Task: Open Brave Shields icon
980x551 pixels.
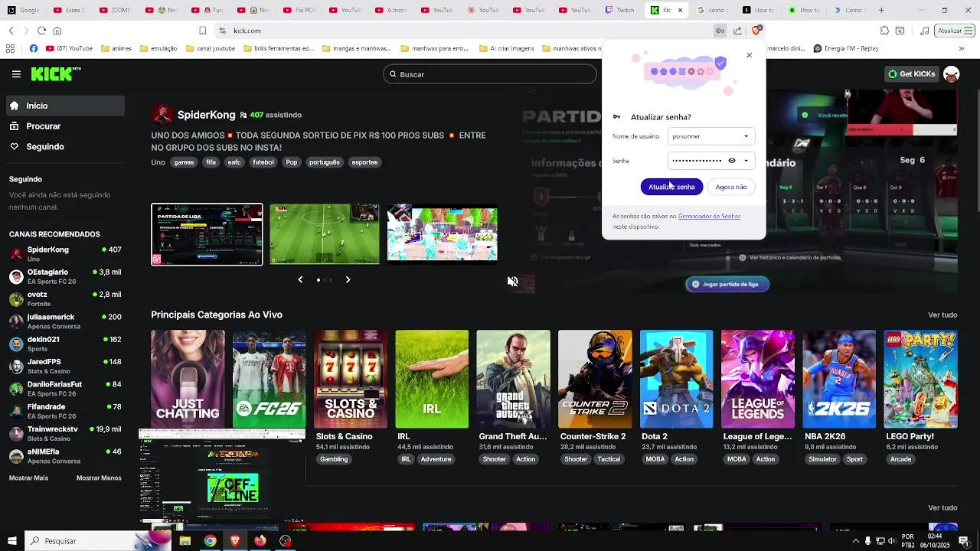Action: click(x=756, y=31)
